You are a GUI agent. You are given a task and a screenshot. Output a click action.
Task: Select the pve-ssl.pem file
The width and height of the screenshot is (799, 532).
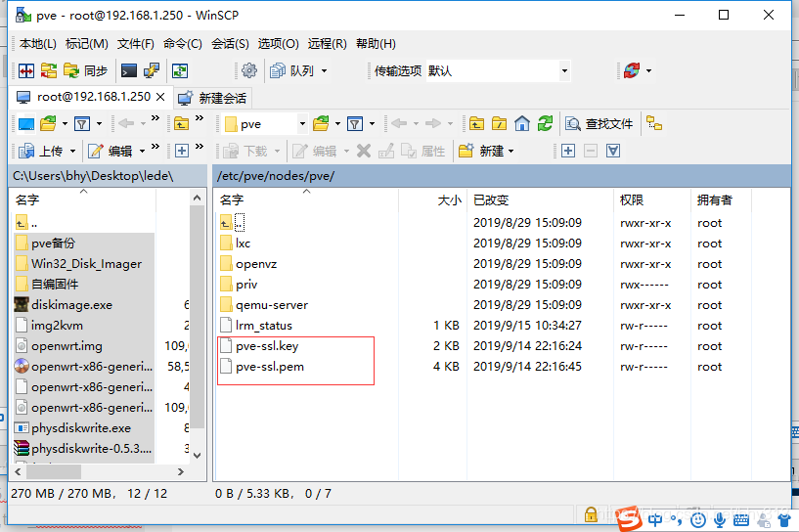pyautogui.click(x=270, y=367)
